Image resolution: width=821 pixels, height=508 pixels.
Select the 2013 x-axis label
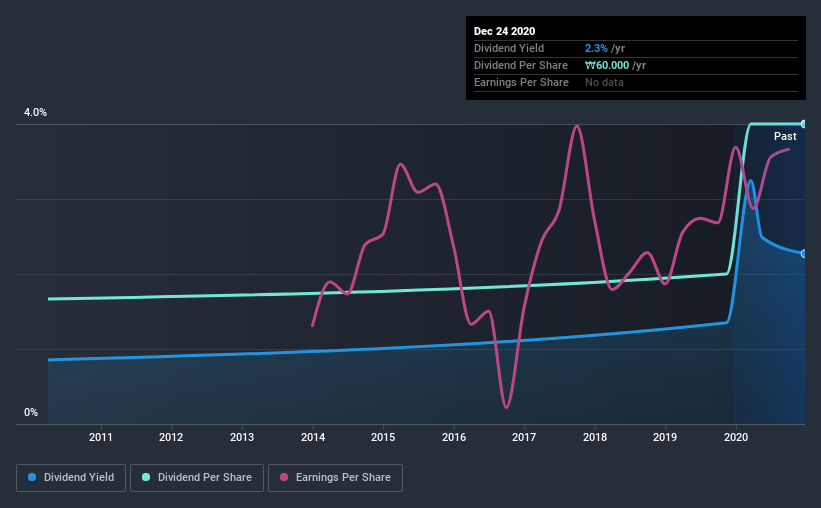click(242, 437)
